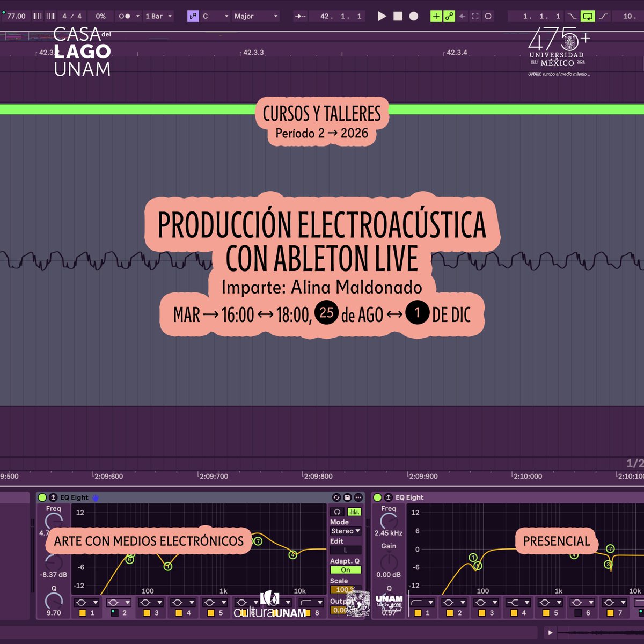Image resolution: width=644 pixels, height=644 pixels.
Task: Toggle the Punch-In switch left of Loop
Action: click(x=572, y=16)
